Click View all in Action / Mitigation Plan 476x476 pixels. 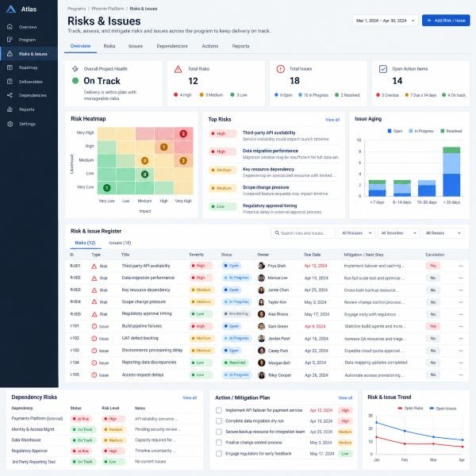[345, 397]
